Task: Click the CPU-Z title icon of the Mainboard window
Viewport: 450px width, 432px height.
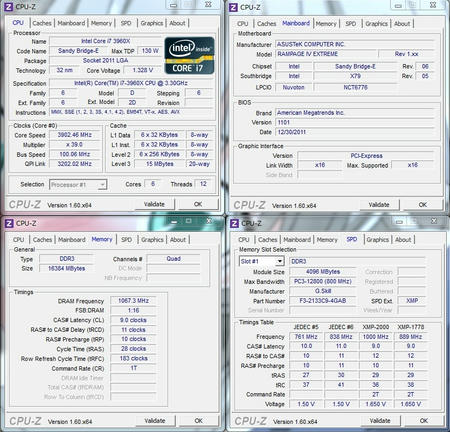Action: (x=234, y=7)
